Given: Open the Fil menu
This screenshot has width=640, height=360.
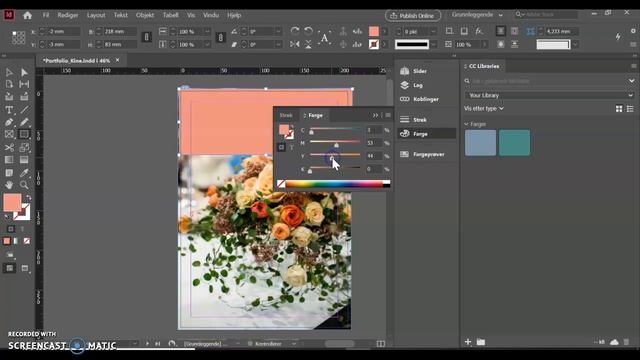Looking at the screenshot, I should 46,15.
